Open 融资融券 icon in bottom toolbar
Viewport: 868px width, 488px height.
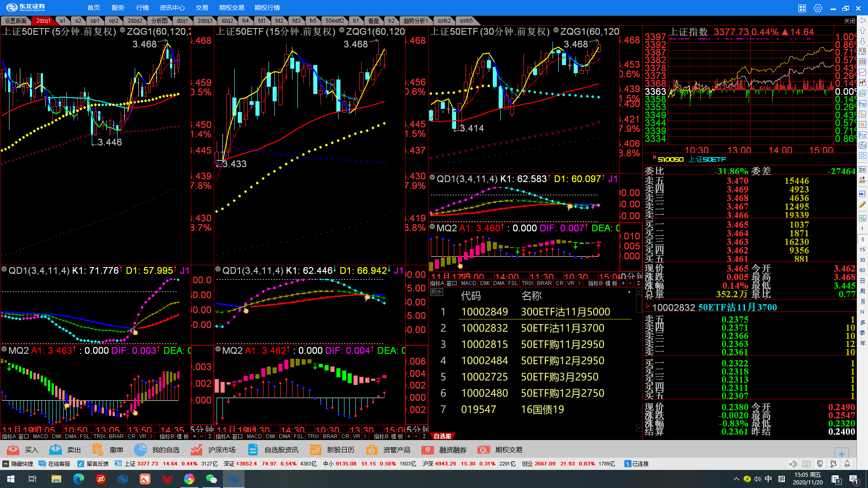427,450
